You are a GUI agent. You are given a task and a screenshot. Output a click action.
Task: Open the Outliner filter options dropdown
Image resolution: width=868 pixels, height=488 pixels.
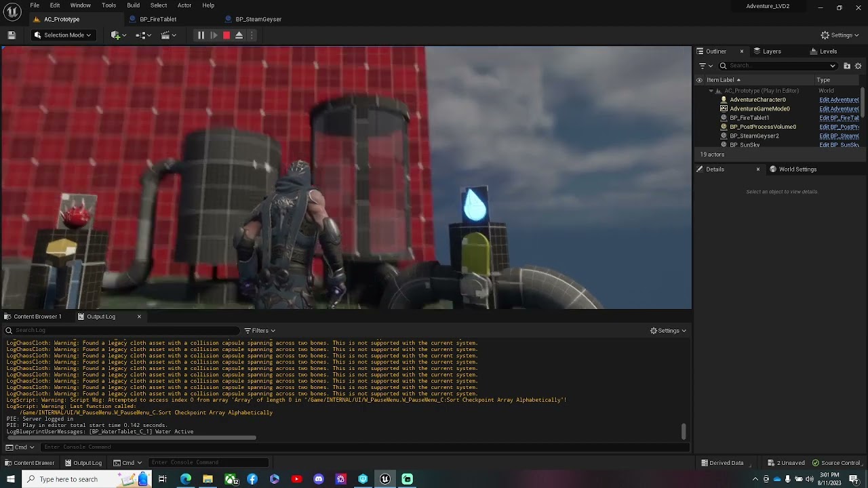(705, 66)
